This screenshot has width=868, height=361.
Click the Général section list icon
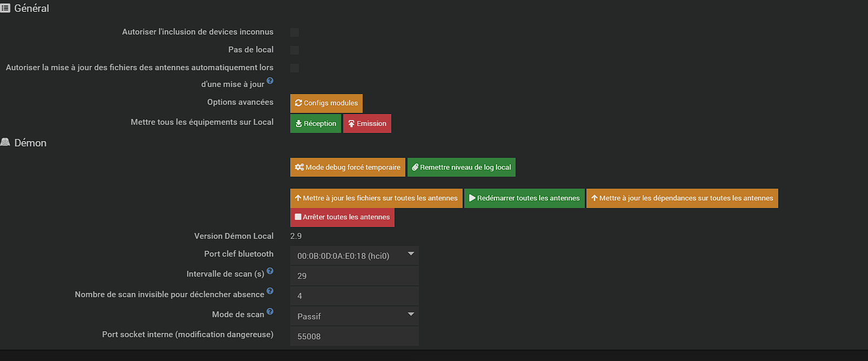coord(5,8)
